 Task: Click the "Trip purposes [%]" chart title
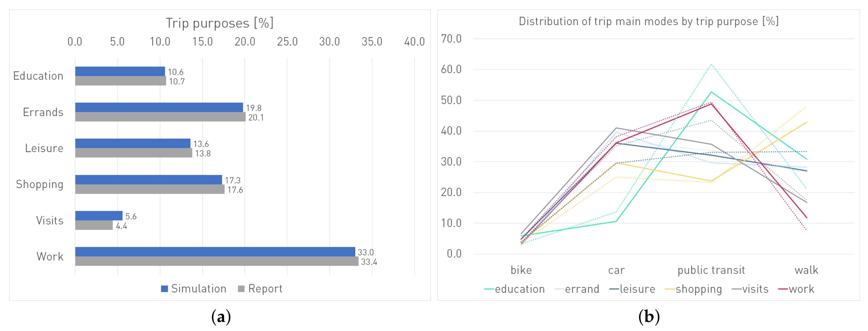(x=219, y=23)
